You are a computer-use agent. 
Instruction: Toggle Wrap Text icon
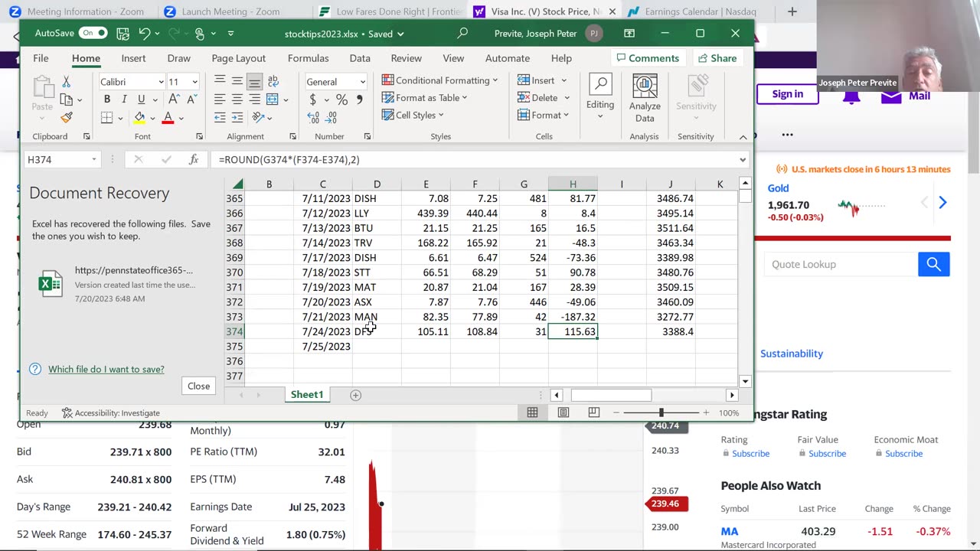(x=273, y=81)
